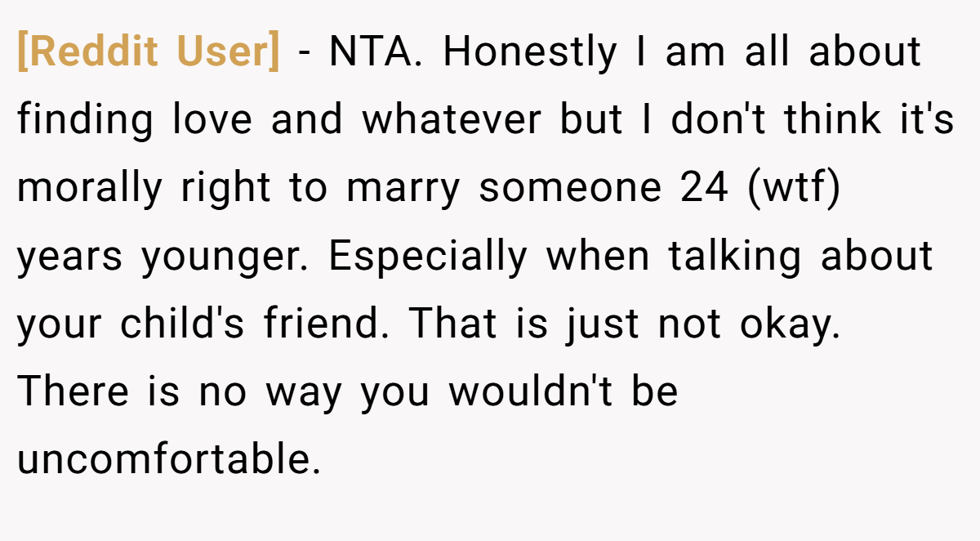Click the word "child's"
The height and width of the screenshot is (541, 980).
click(182, 324)
